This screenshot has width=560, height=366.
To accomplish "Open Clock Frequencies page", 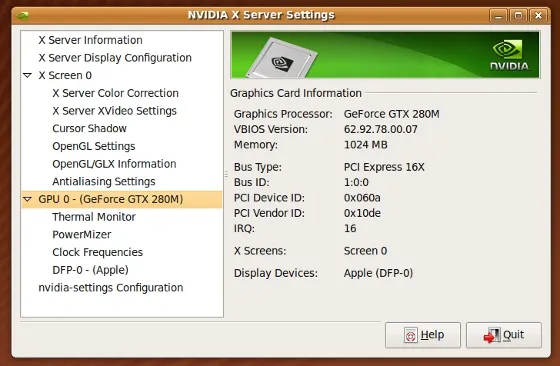I will pyautogui.click(x=98, y=252).
